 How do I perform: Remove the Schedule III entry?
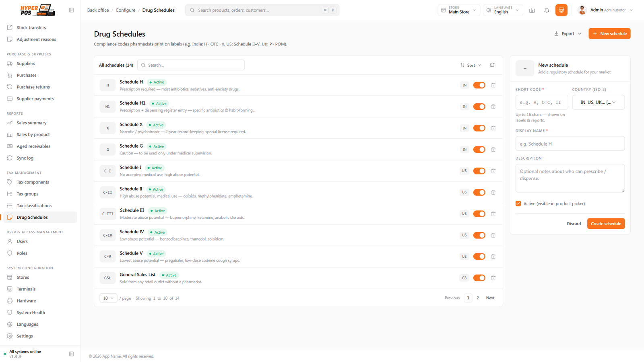(x=493, y=214)
